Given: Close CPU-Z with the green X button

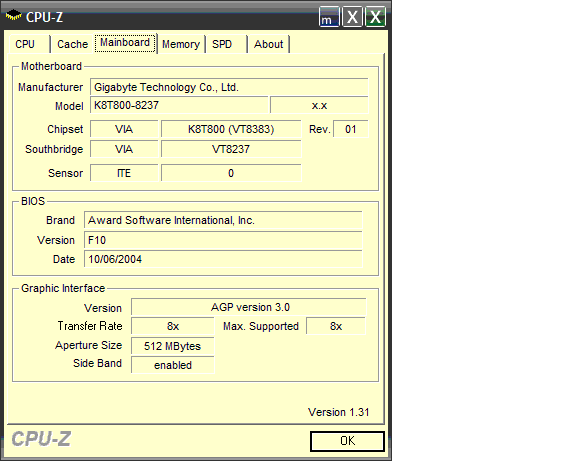Looking at the screenshot, I should (x=375, y=17).
